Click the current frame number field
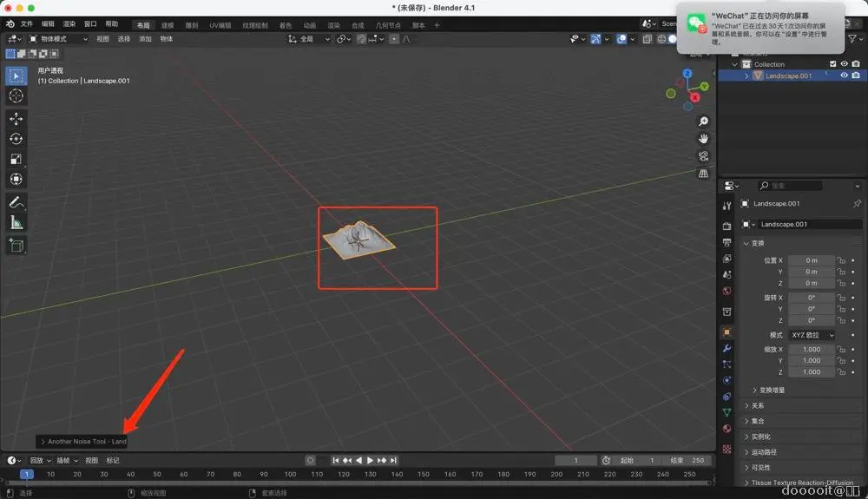 575,460
